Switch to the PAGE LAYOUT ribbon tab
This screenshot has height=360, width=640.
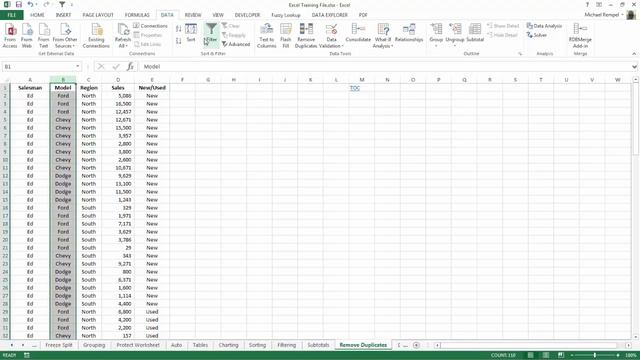(x=98, y=15)
